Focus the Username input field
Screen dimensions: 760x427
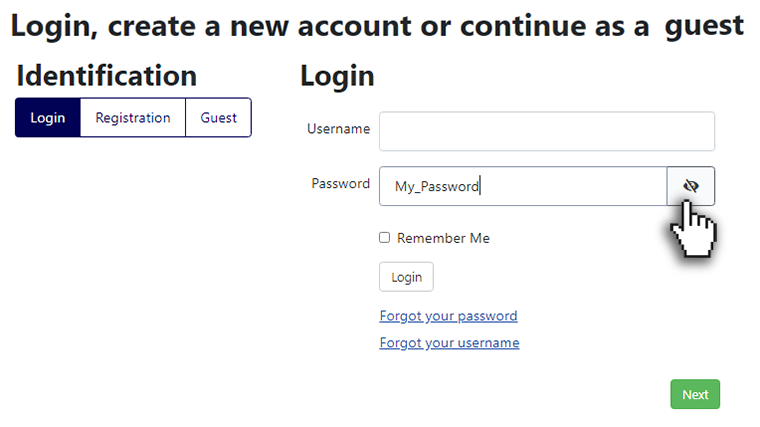(547, 131)
